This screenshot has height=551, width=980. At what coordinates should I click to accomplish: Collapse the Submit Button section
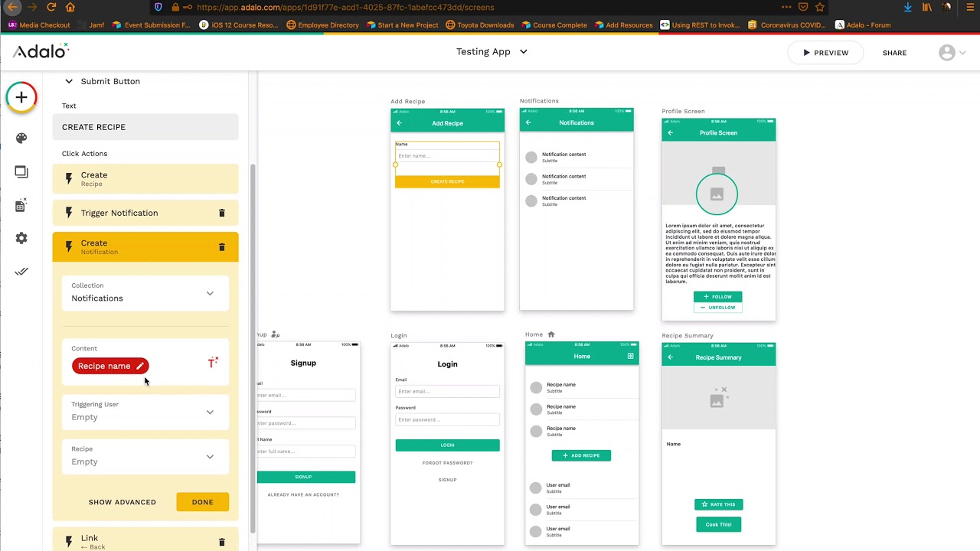(69, 81)
